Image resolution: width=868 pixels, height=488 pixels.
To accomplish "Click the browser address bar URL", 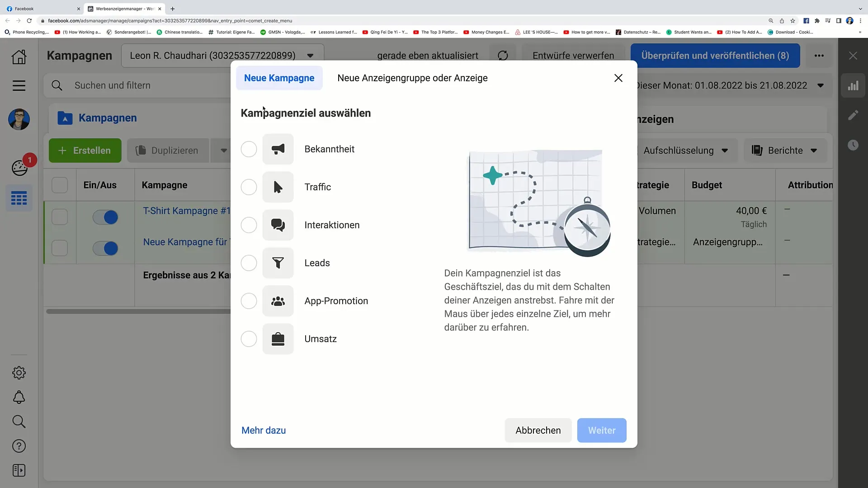I will (170, 21).
